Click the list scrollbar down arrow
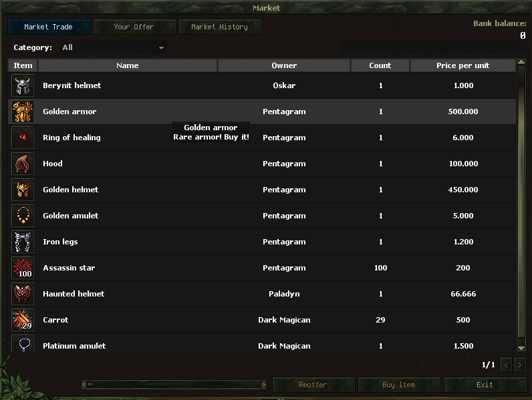The height and width of the screenshot is (400, 532). click(521, 348)
